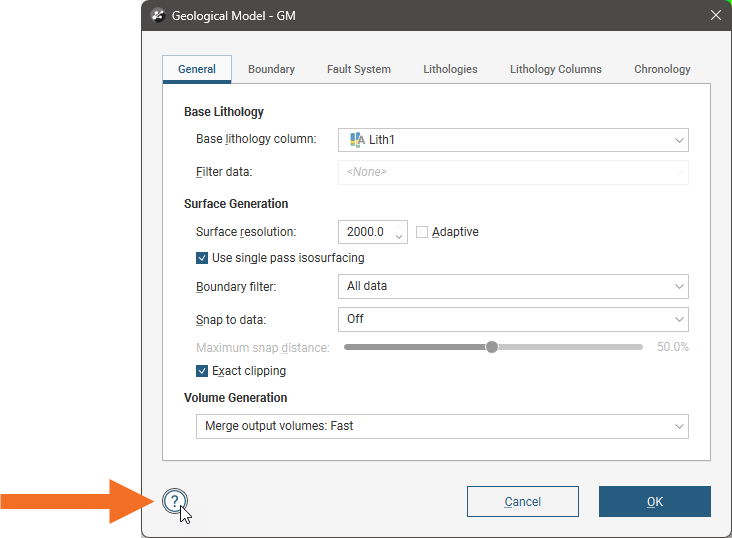Open the Chronology tab
Image resolution: width=732 pixels, height=538 pixels.
pyautogui.click(x=662, y=69)
